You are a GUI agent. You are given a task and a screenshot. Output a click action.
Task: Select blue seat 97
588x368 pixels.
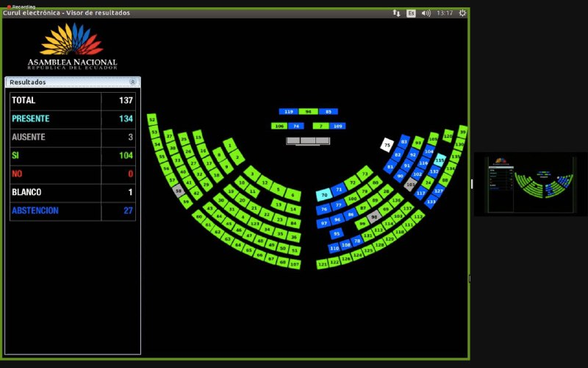323,223
